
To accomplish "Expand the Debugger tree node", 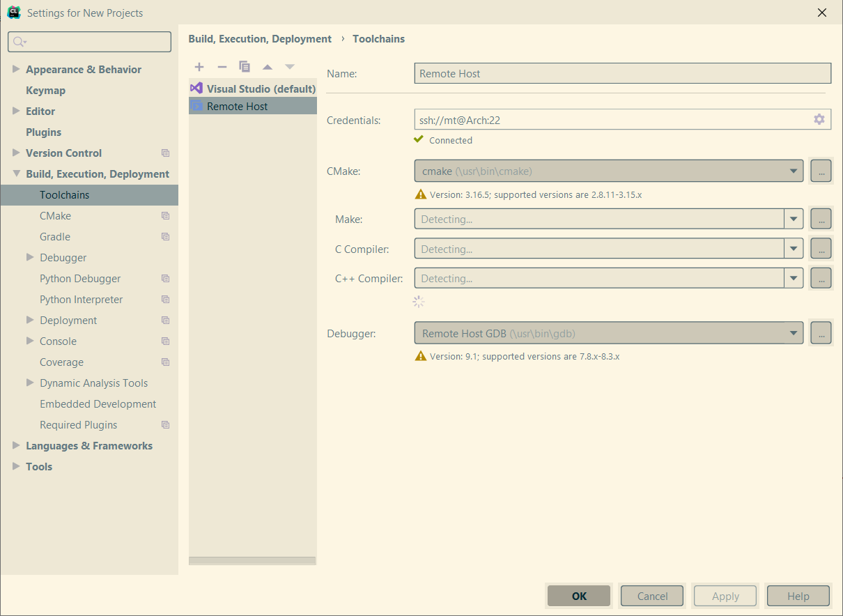I will point(30,257).
